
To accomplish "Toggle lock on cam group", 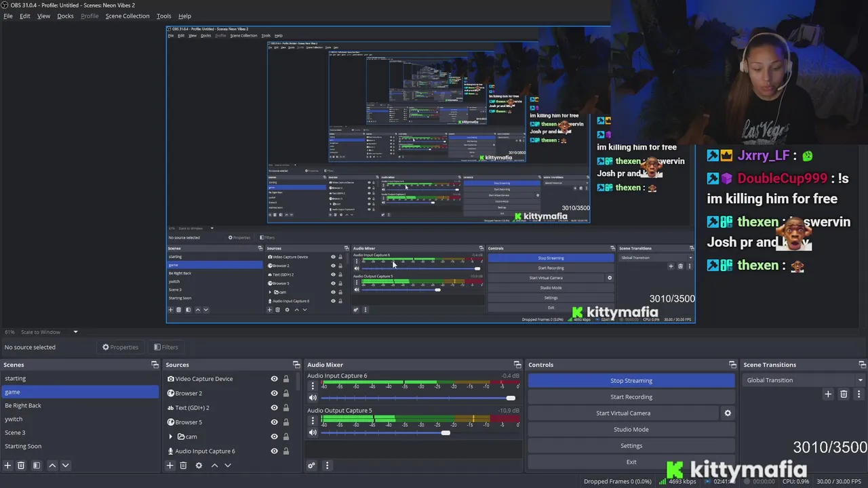I will 286,436.
